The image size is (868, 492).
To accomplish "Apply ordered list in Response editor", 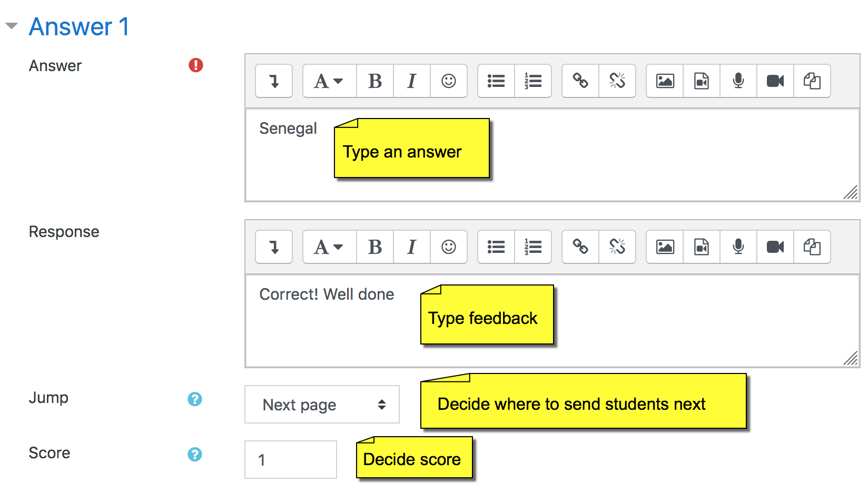I will coord(533,247).
